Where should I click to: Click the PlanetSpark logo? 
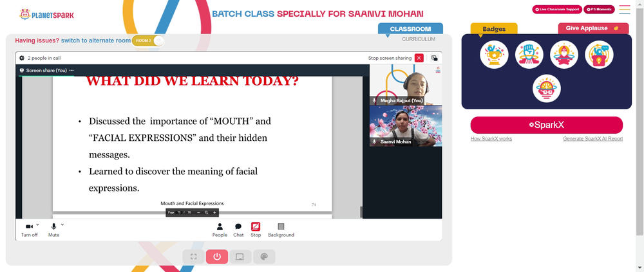tap(46, 15)
